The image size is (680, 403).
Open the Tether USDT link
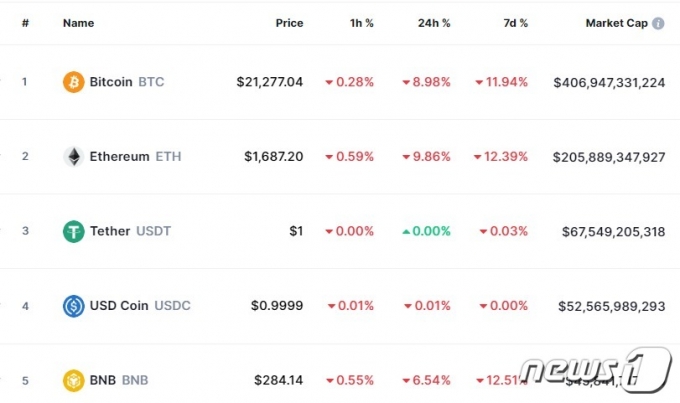pyautogui.click(x=130, y=231)
